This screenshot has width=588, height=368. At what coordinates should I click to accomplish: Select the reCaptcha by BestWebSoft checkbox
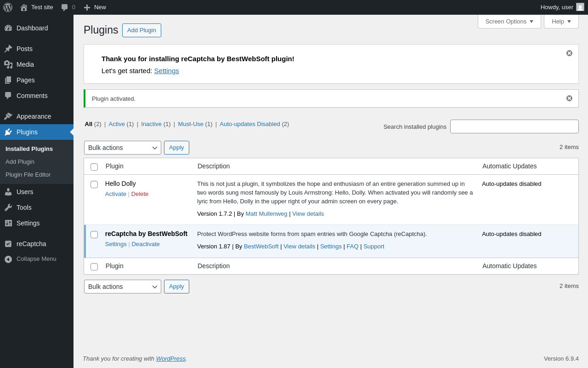pyautogui.click(x=94, y=235)
